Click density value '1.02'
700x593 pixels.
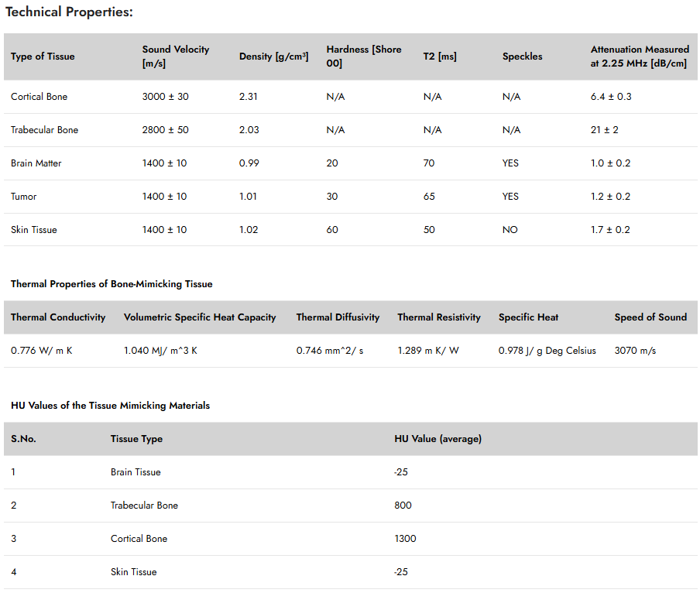(x=249, y=230)
